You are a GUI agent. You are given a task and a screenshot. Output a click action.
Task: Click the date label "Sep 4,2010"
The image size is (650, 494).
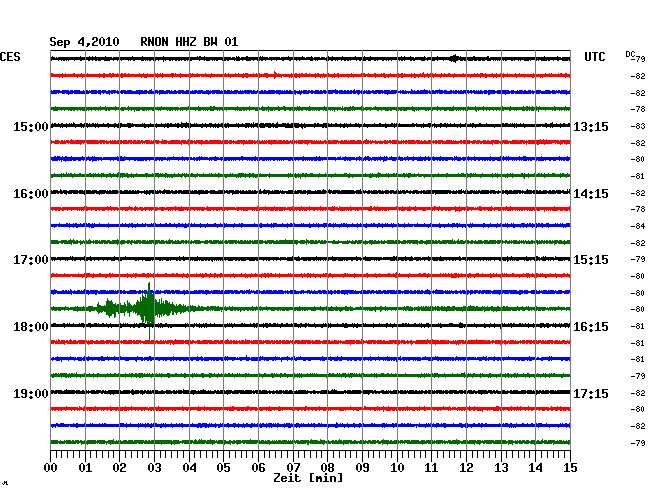84,42
